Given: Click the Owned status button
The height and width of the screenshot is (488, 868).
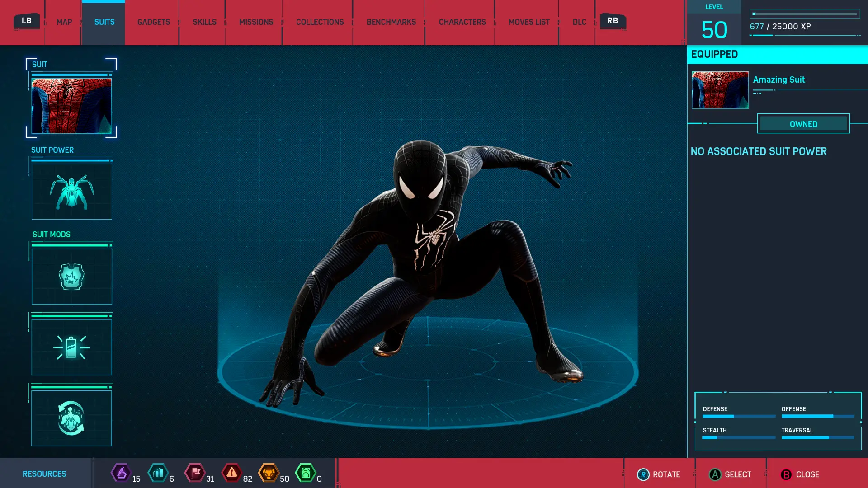Looking at the screenshot, I should [803, 124].
